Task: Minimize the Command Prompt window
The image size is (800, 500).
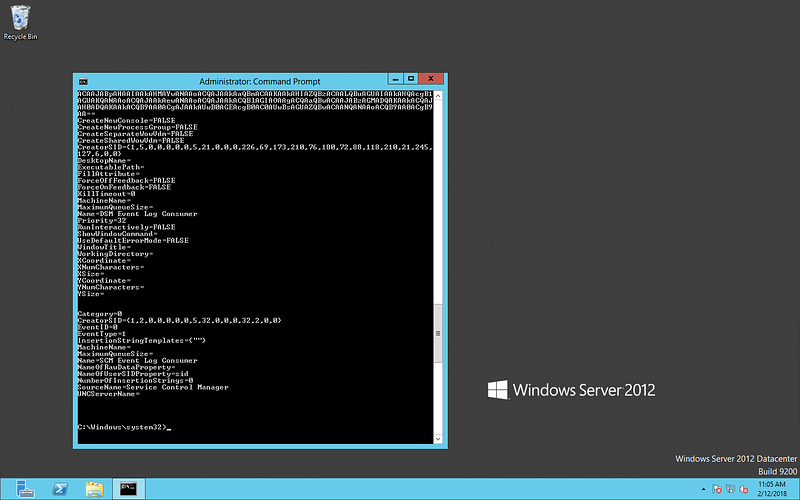Action: point(395,79)
